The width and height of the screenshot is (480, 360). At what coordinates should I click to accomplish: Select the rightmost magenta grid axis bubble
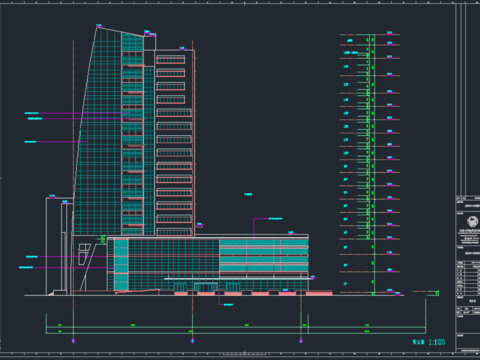pyautogui.click(x=301, y=341)
